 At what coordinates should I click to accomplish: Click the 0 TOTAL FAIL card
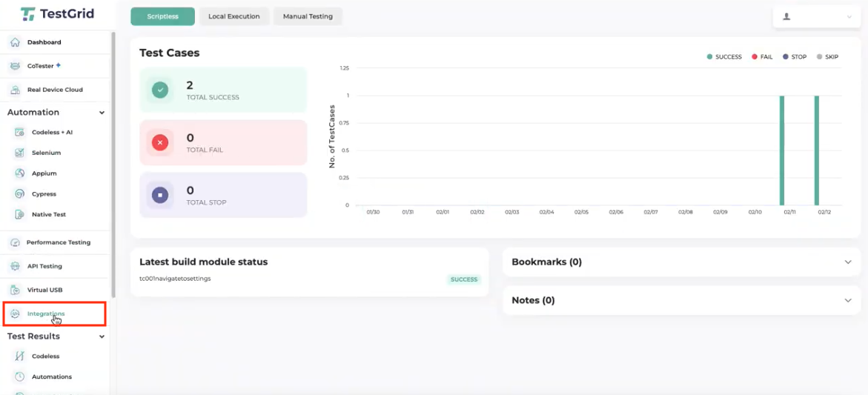[x=223, y=143]
